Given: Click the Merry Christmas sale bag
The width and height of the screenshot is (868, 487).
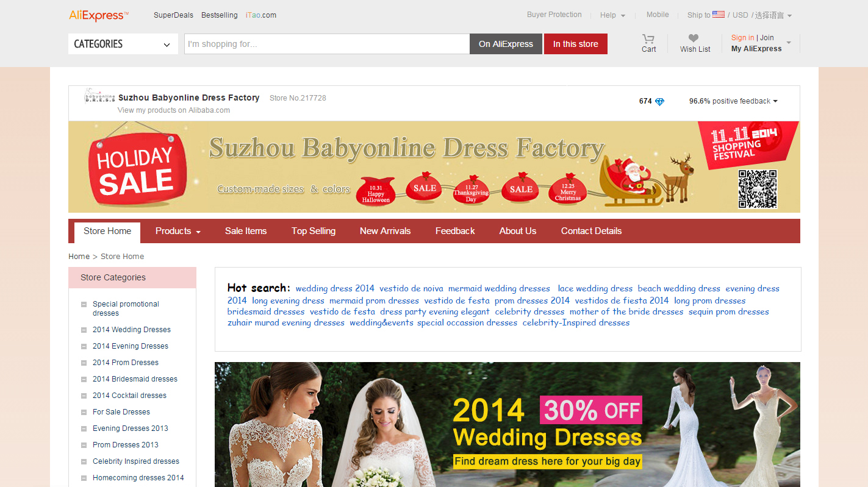Looking at the screenshot, I should pyautogui.click(x=568, y=189).
